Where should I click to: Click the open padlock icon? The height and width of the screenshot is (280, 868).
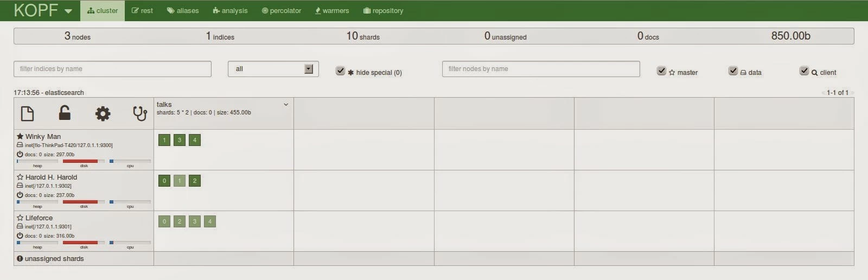coord(65,113)
